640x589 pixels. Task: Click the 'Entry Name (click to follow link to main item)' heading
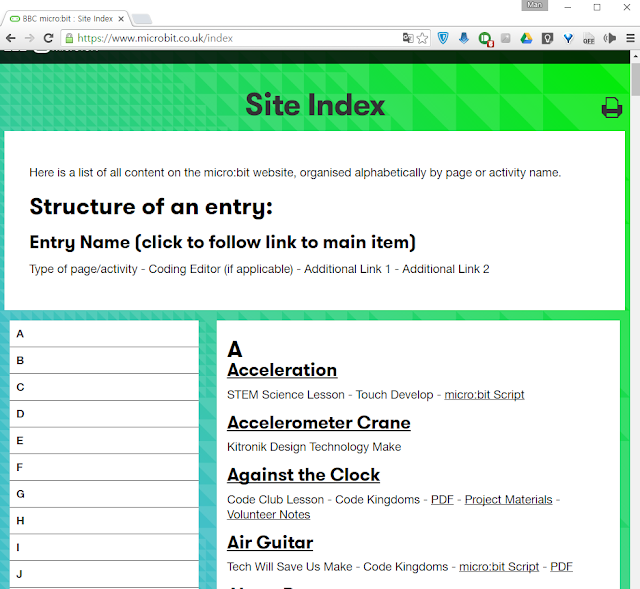click(x=222, y=242)
